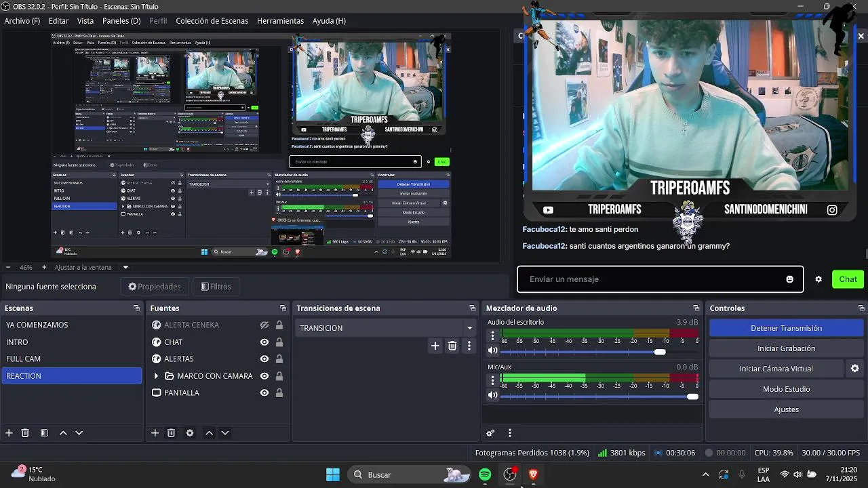Hide the CHAT source
This screenshot has width=868, height=488.
[x=264, y=342]
